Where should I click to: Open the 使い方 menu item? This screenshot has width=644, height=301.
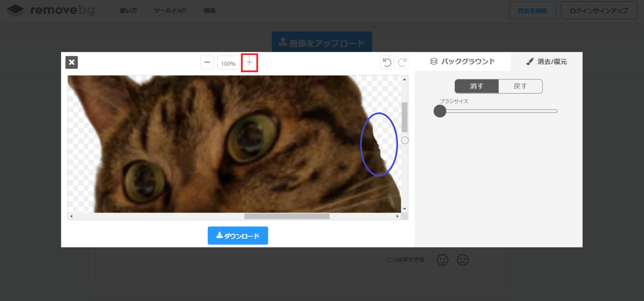(x=128, y=11)
